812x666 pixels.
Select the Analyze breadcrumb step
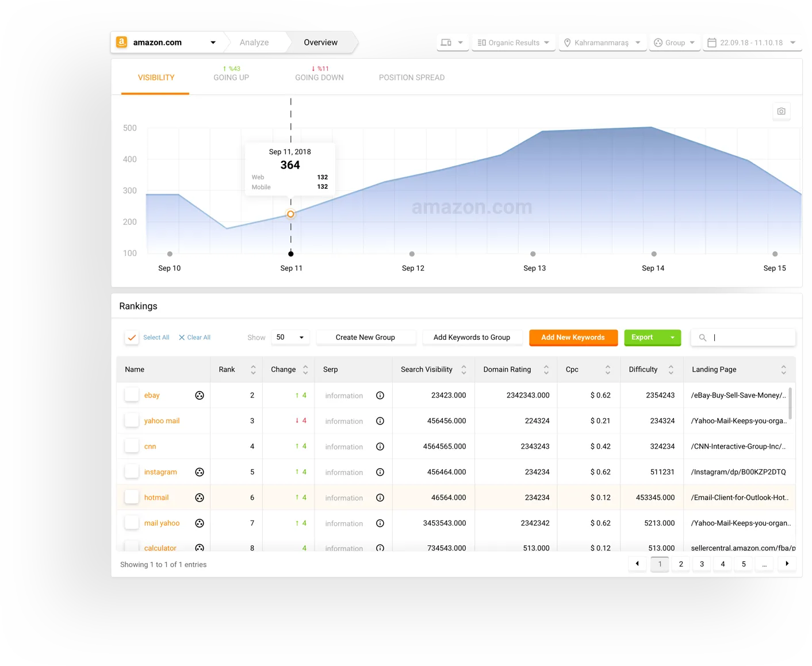(x=254, y=43)
